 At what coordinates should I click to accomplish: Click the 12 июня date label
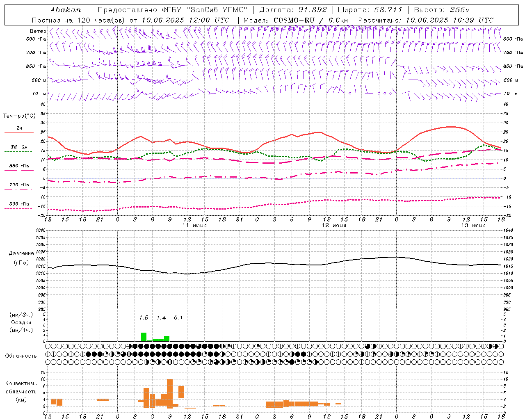coord(334,226)
